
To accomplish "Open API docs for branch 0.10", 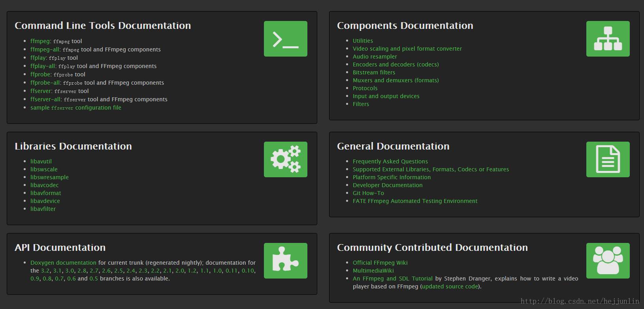I will (248, 271).
